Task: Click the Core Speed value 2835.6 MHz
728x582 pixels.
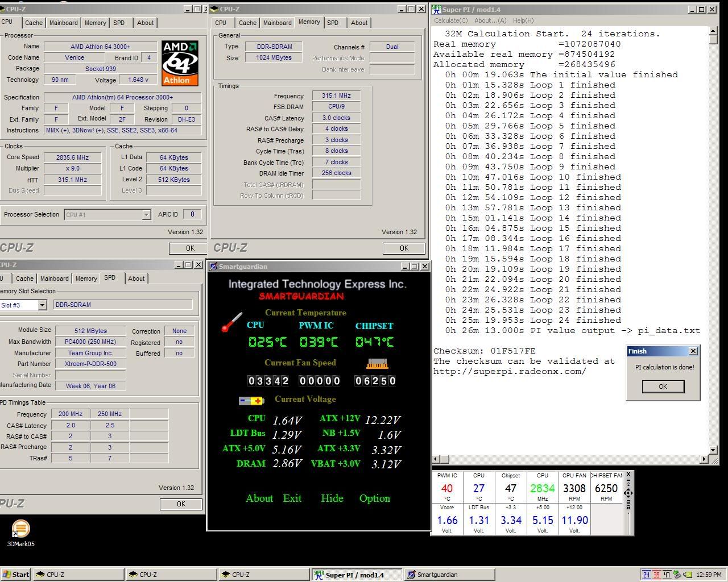Action: [x=72, y=157]
